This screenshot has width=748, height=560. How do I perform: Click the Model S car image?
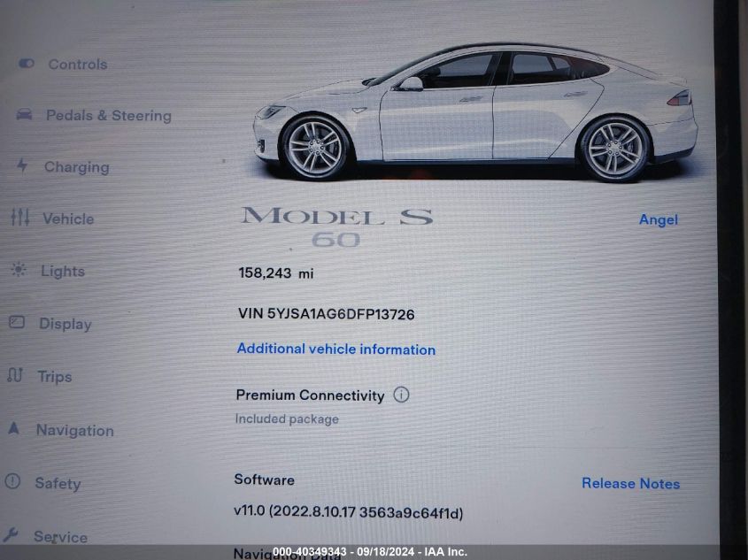pyautogui.click(x=475, y=112)
